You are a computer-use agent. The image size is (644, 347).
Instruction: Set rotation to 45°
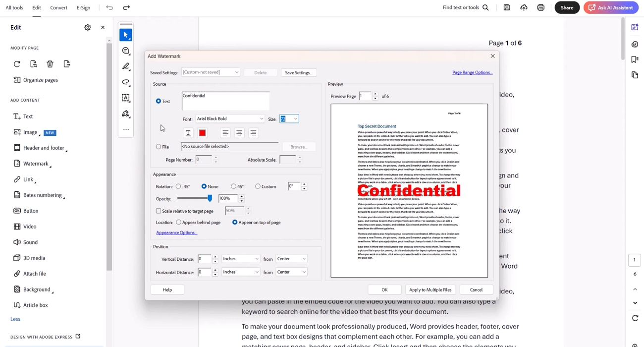coord(234,186)
